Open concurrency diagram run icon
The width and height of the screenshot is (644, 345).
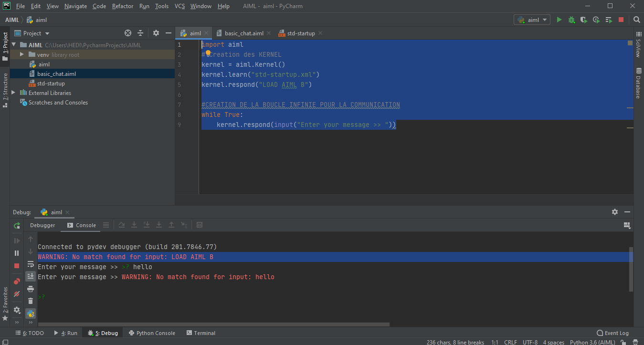coord(609,20)
